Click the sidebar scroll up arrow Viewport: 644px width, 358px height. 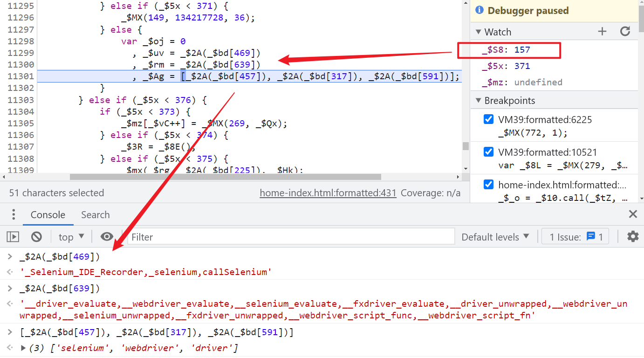tap(641, 3)
